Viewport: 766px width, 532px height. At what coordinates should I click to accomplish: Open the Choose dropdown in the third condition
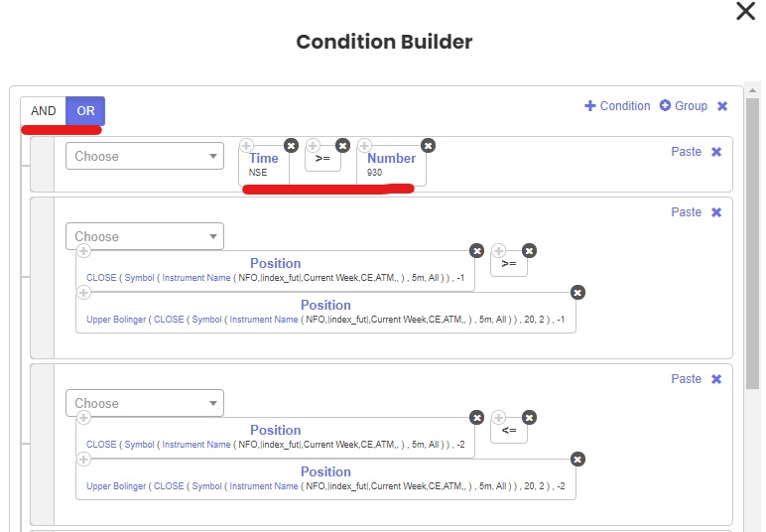tap(145, 403)
